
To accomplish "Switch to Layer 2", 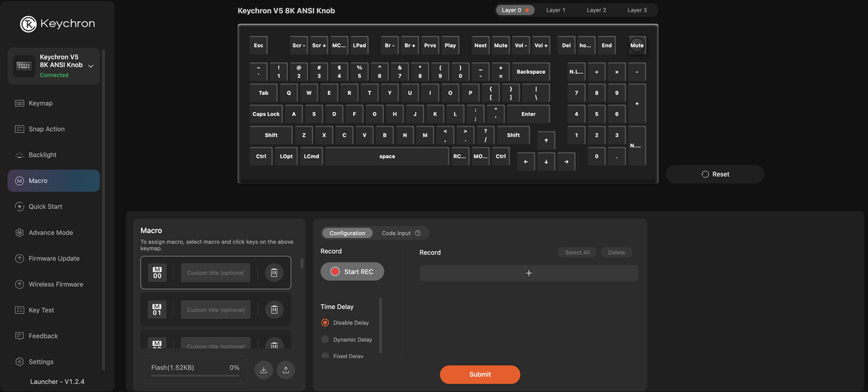I will [596, 10].
